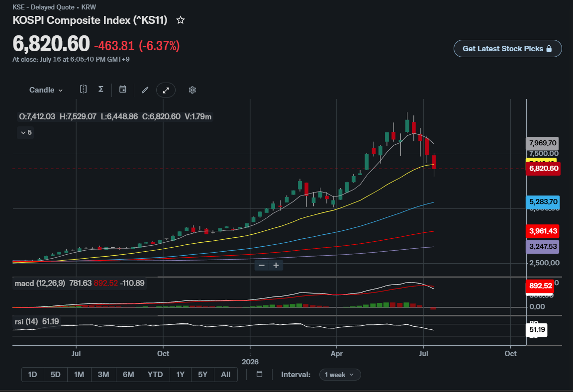Click the 3,961.43 red moving average label

click(x=543, y=231)
